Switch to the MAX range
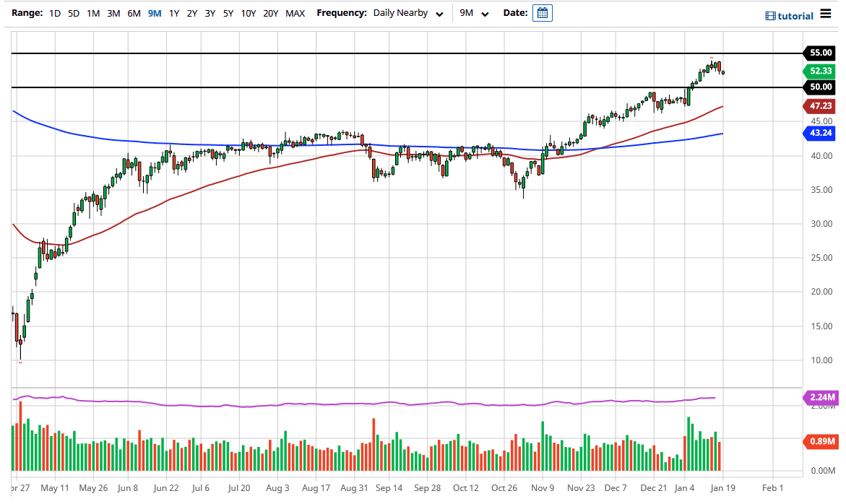846x504 pixels. 295,13
